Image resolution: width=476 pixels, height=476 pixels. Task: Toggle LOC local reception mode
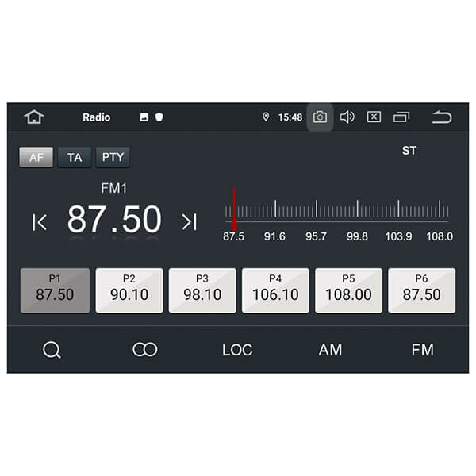[x=237, y=350]
